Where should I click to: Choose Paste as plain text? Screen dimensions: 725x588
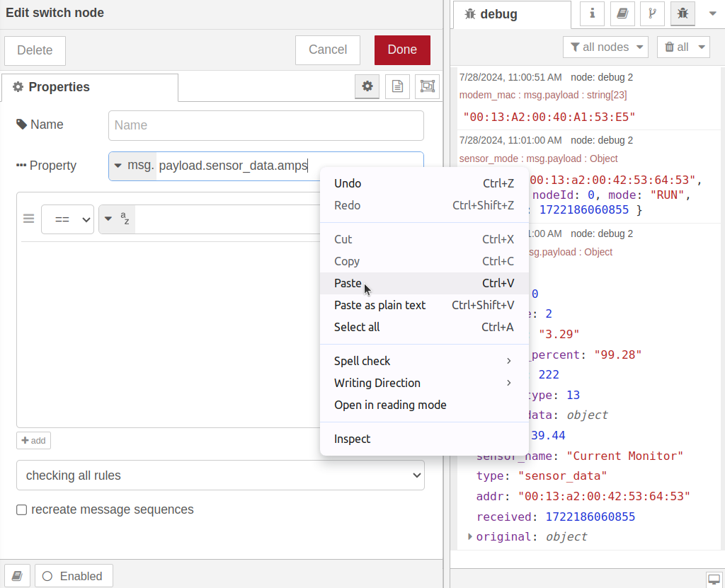424,305
